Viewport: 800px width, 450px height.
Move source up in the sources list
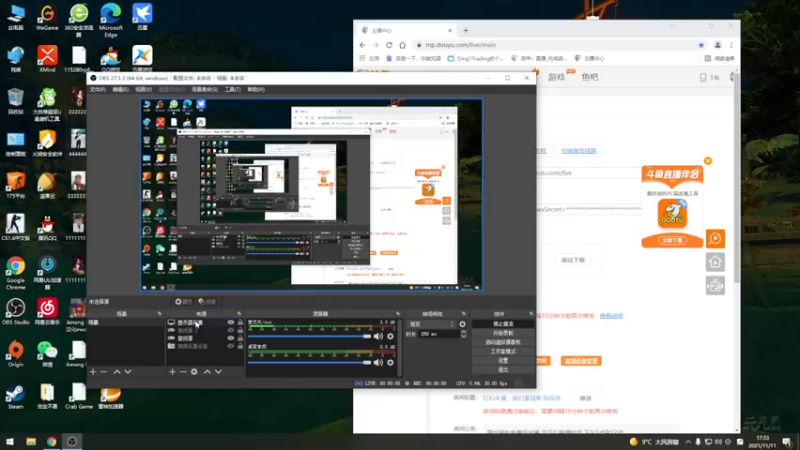[x=207, y=372]
